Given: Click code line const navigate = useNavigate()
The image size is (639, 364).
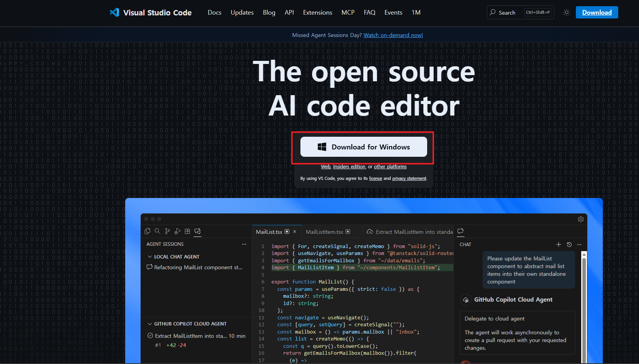Looking at the screenshot, I should click(323, 318).
